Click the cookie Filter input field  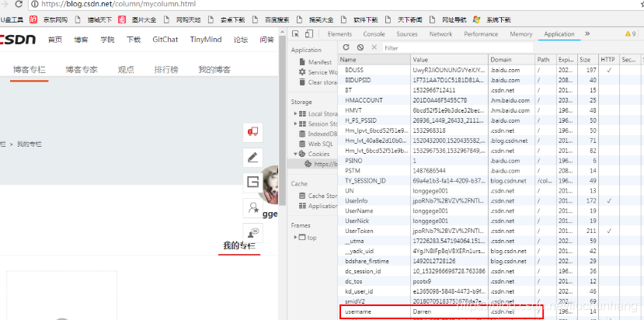(458, 48)
